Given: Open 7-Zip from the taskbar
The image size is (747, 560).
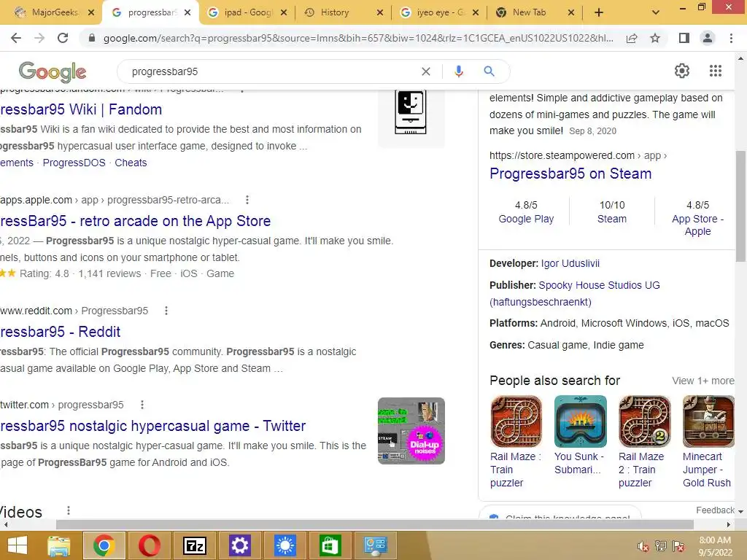Looking at the screenshot, I should coord(194,545).
